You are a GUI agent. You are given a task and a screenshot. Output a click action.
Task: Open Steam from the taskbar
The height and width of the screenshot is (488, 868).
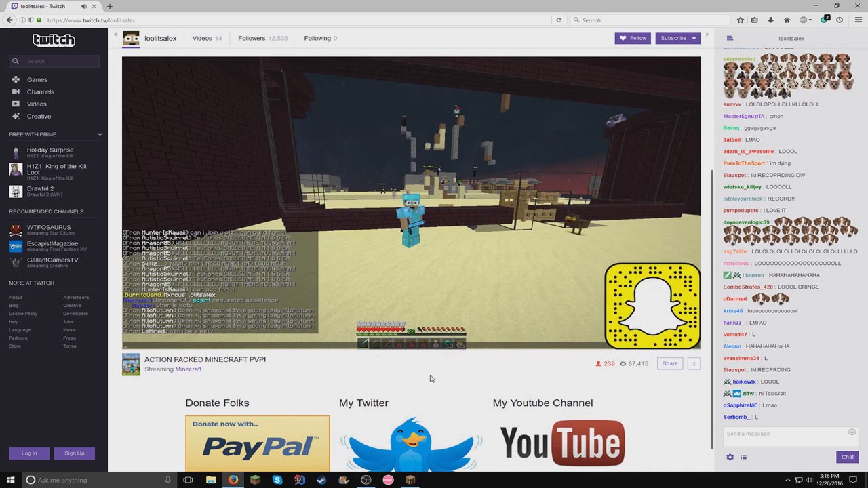pos(321,480)
